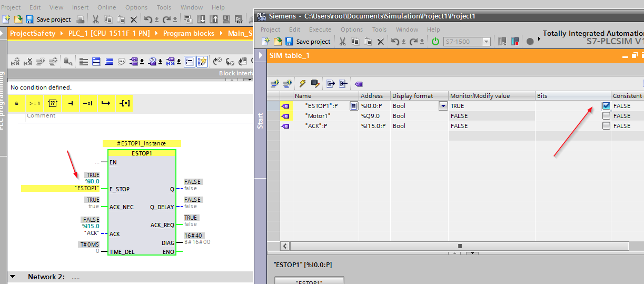This screenshot has width=644, height=284.
Task: Open all networks icon in editor toolbar
Action: pyautogui.click(x=96, y=62)
